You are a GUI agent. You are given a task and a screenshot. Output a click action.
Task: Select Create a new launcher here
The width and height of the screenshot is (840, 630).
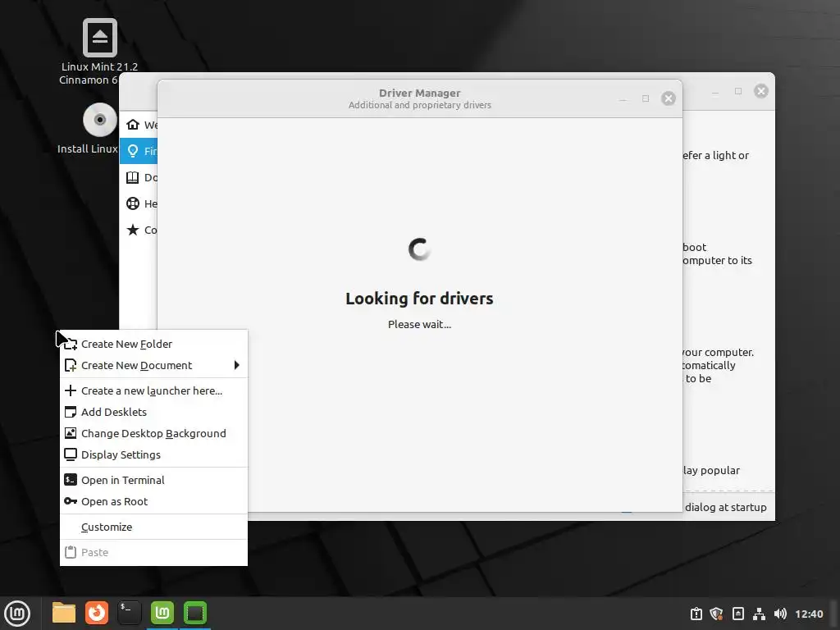tap(153, 390)
